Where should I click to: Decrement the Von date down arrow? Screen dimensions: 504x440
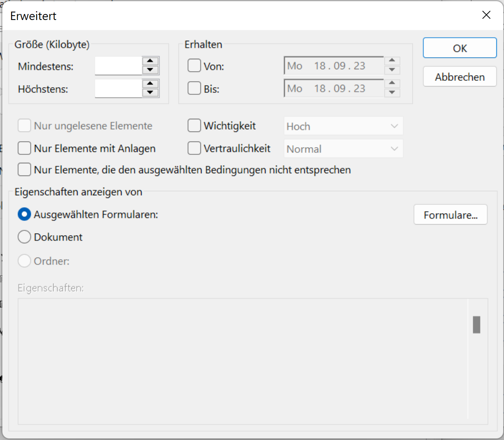[392, 70]
